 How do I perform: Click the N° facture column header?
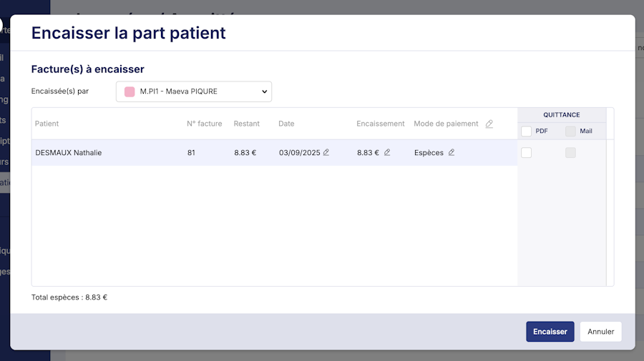tap(204, 124)
